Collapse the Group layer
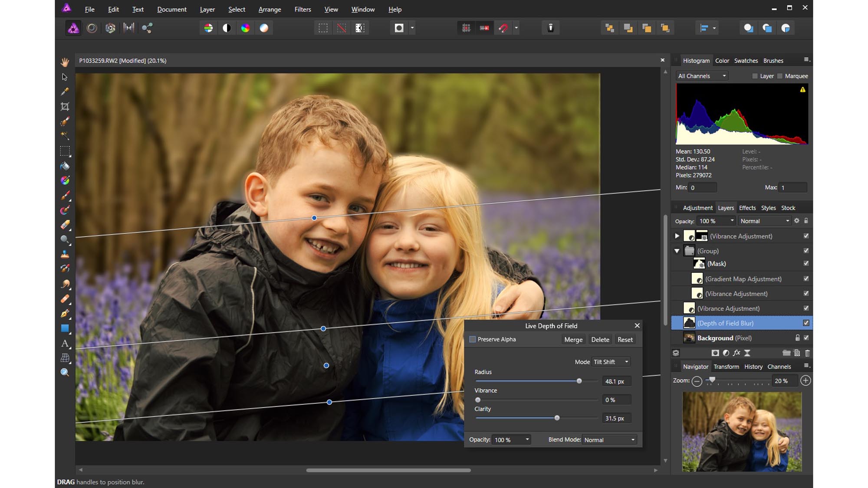 676,251
